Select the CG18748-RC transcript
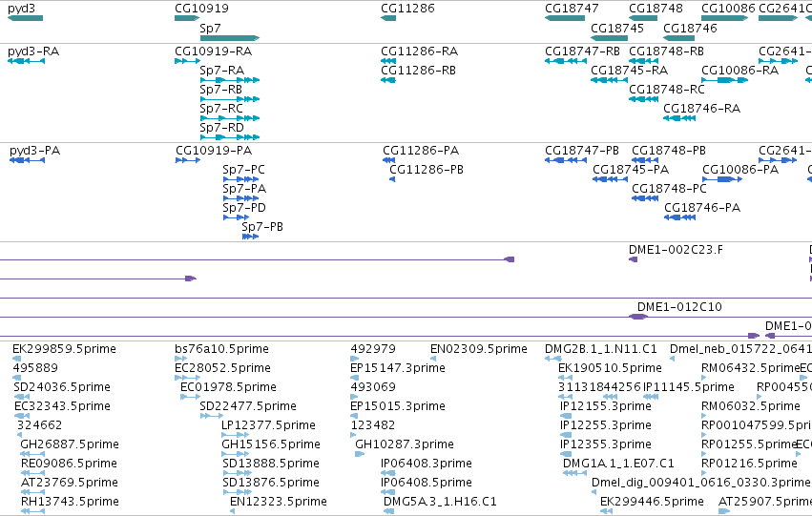Viewport: 812px width, 516px height. (x=643, y=99)
